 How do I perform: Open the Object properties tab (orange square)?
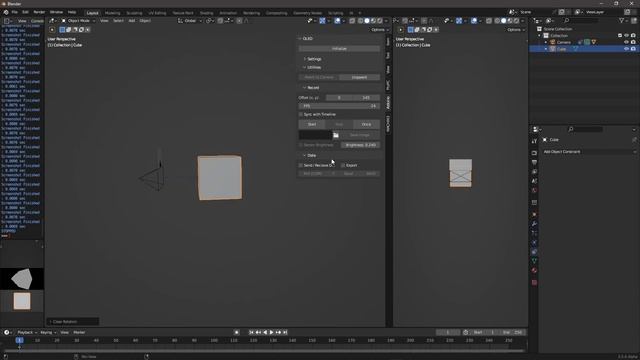[x=534, y=214]
